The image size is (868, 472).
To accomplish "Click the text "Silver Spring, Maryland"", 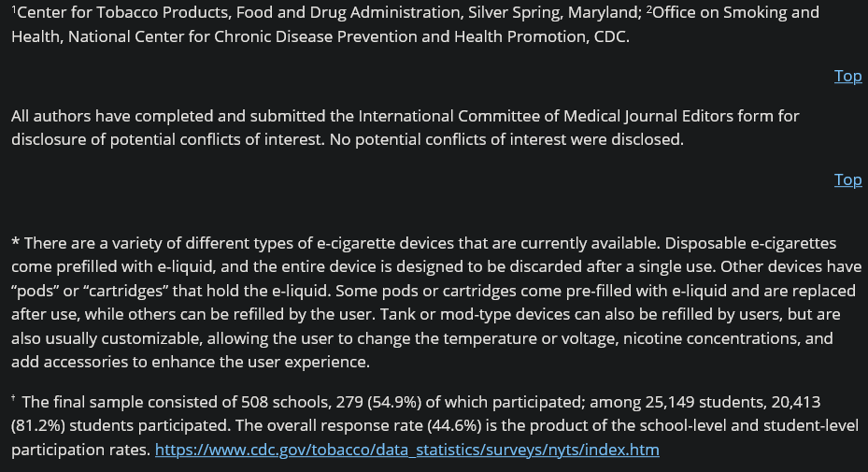I will coord(555,12).
